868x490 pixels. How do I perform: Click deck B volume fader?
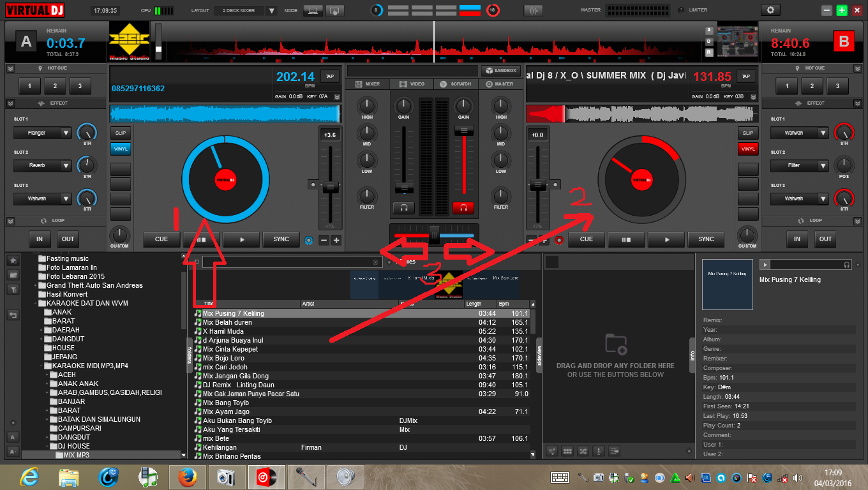pos(464,130)
